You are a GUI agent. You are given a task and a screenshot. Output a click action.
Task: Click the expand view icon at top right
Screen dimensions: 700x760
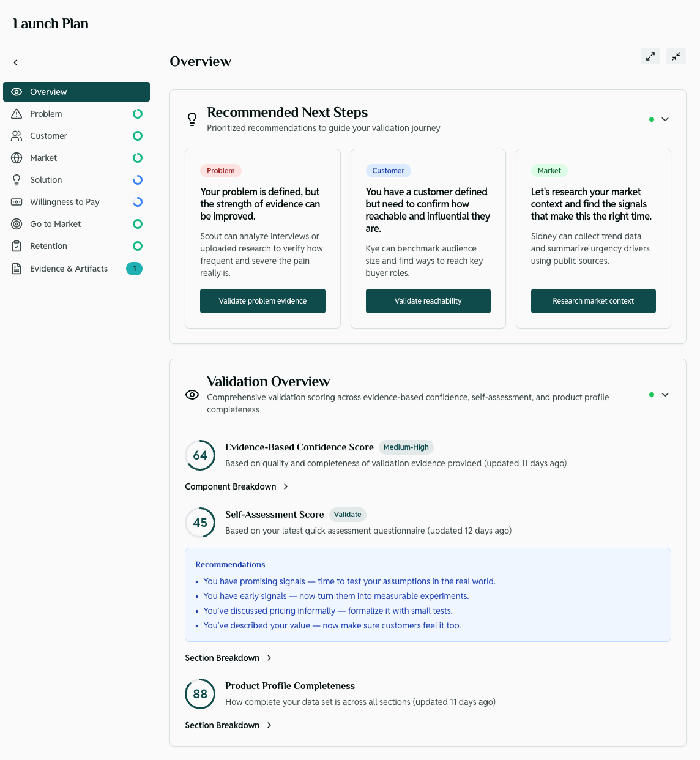click(650, 56)
